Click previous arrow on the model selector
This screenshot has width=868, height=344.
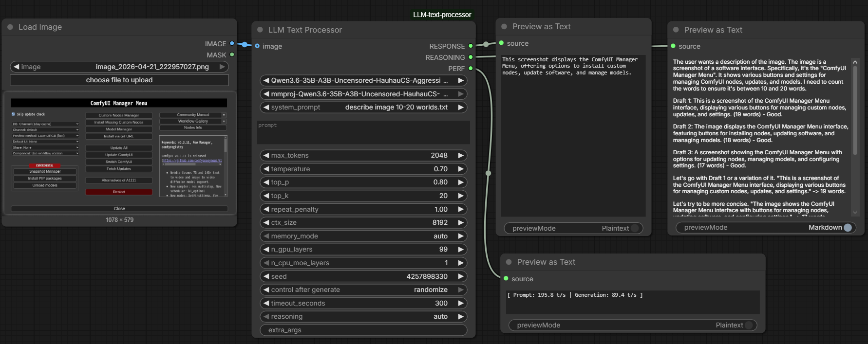pyautogui.click(x=266, y=81)
